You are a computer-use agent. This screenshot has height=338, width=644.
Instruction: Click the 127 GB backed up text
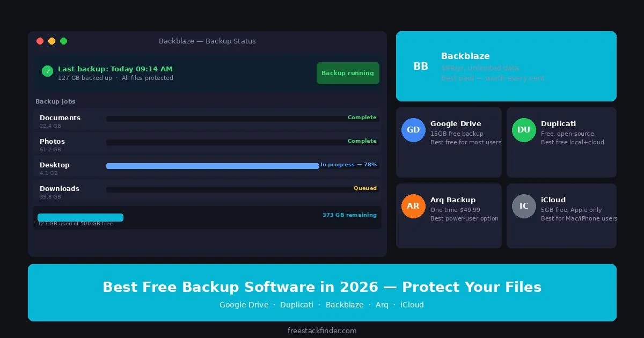(85, 78)
